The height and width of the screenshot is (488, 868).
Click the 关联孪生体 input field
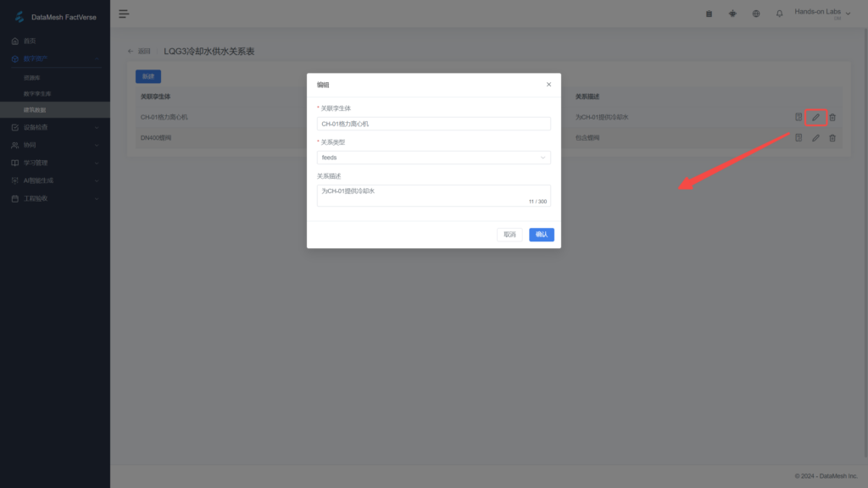click(x=433, y=124)
